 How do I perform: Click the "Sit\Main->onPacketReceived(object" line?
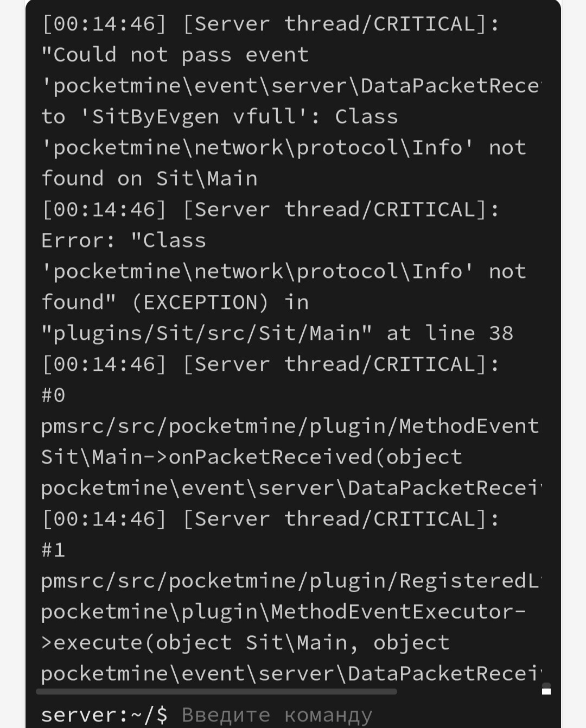pos(252,457)
